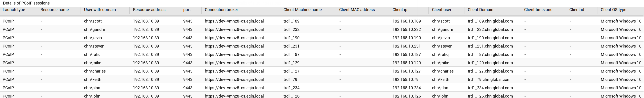Select the Client Domain column header
Image resolution: width=644 pixels, height=98 pixels.
(480, 10)
